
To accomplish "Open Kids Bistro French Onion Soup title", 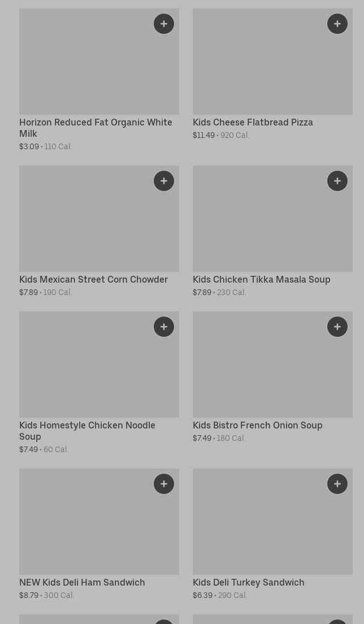I will [257, 425].
